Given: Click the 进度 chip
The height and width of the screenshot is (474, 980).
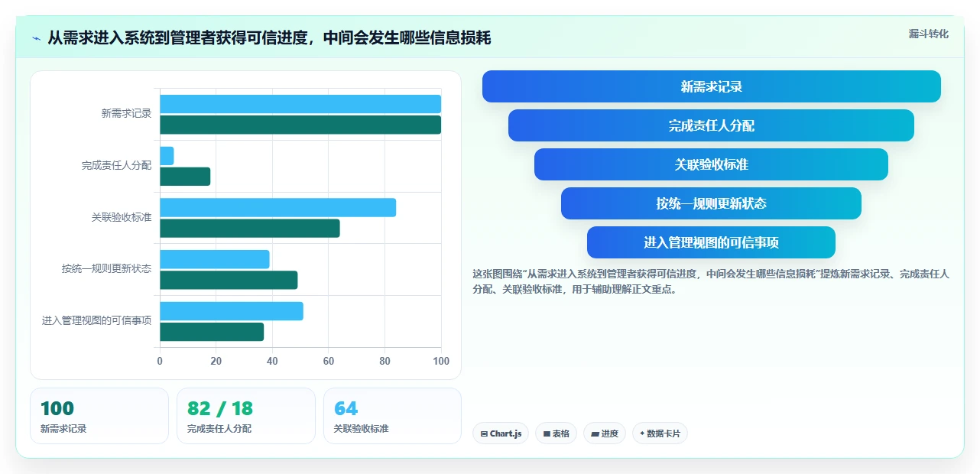Looking at the screenshot, I should pyautogui.click(x=605, y=433).
